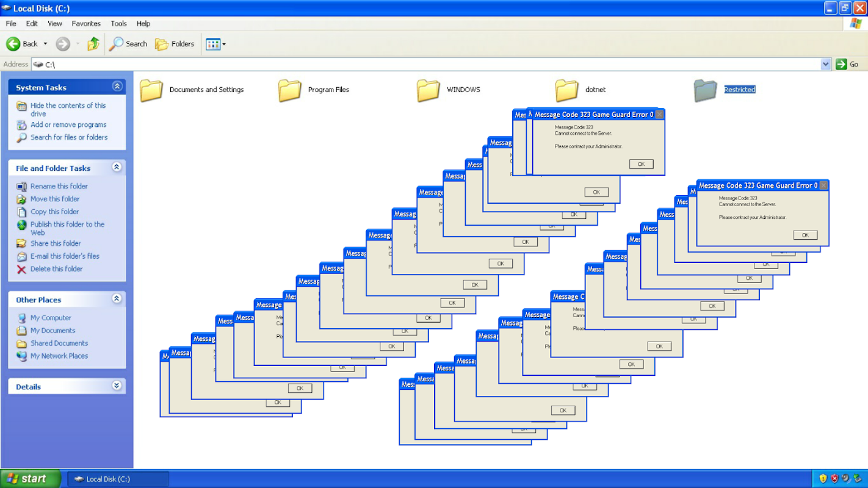The width and height of the screenshot is (868, 488).
Task: Select the Restricted folder
Action: pyautogui.click(x=725, y=90)
